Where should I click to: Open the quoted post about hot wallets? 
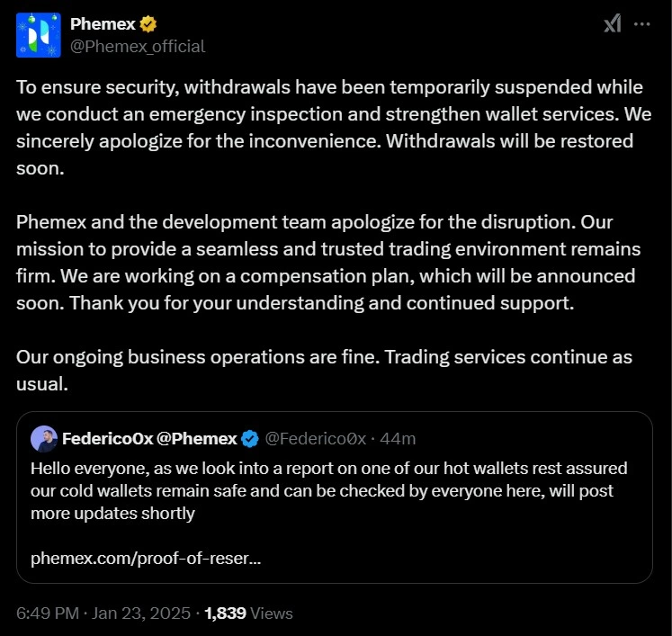(334, 490)
